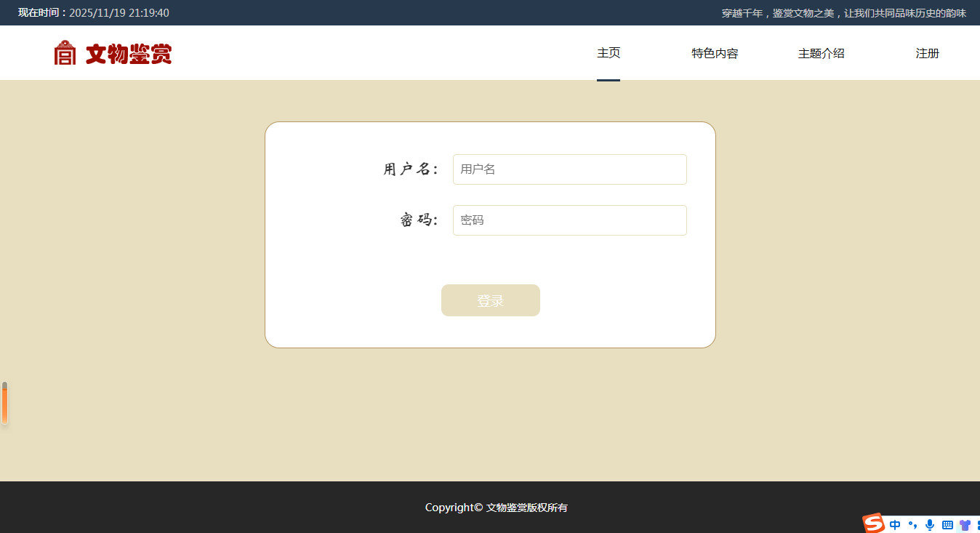This screenshot has width=980, height=533.
Task: Open the 注册 registration page link
Action: (927, 53)
